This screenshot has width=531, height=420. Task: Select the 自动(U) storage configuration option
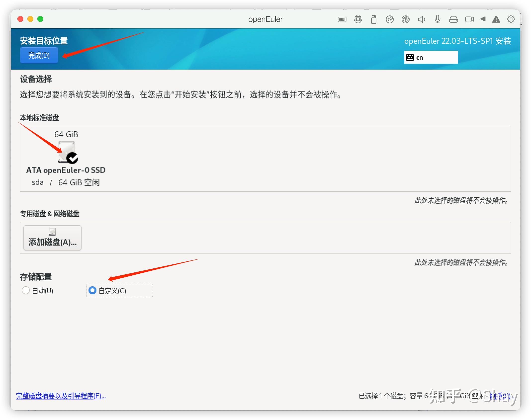[26, 291]
